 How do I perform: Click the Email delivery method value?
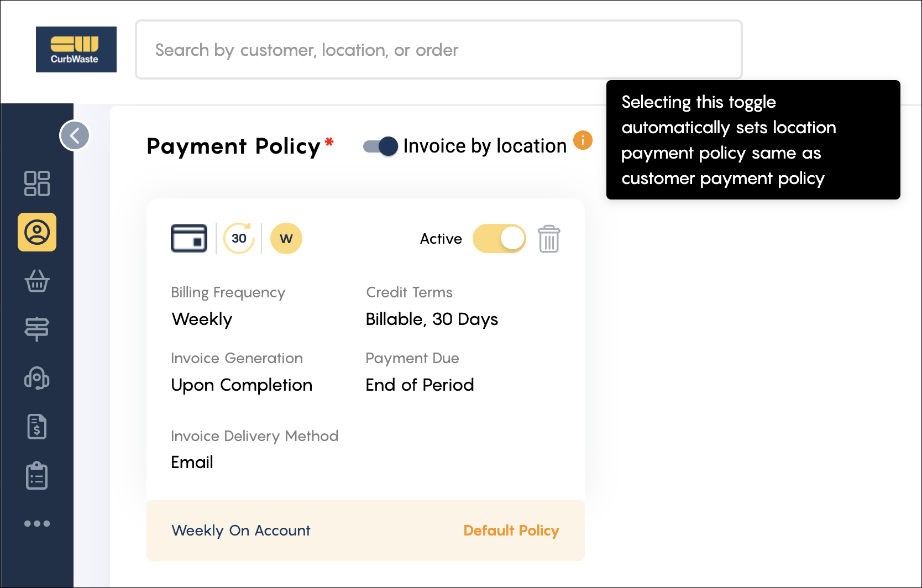[192, 463]
